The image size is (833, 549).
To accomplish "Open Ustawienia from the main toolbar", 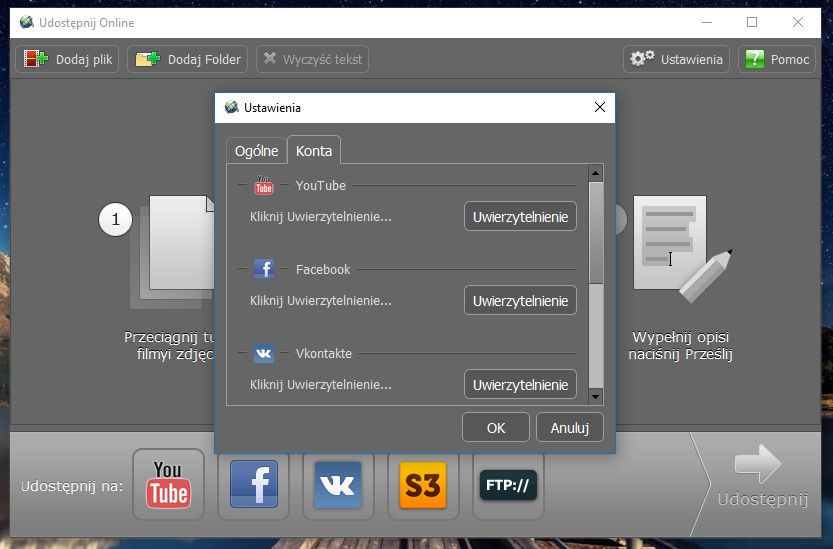I will pos(676,59).
